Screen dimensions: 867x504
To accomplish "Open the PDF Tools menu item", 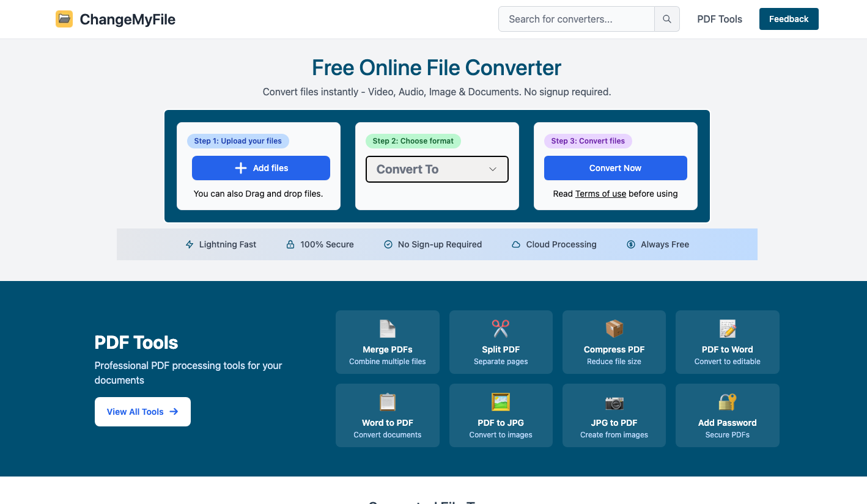I will point(719,19).
